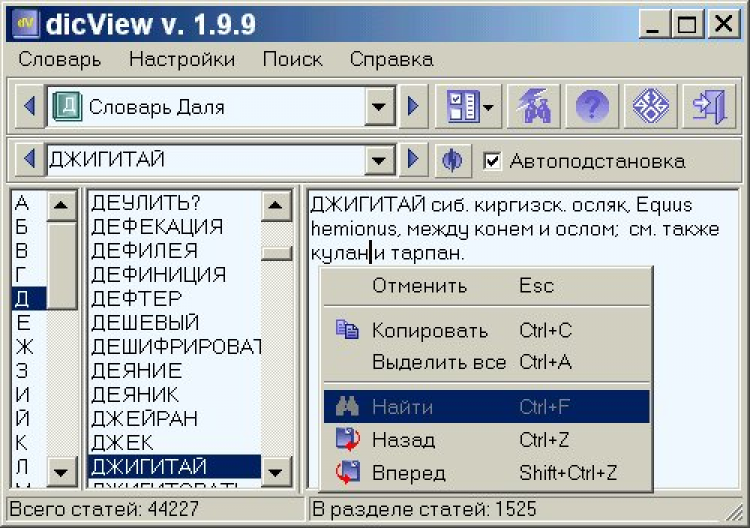Select the word ДЕФИЛЕЯ in list
750x528 pixels.
(x=175, y=251)
